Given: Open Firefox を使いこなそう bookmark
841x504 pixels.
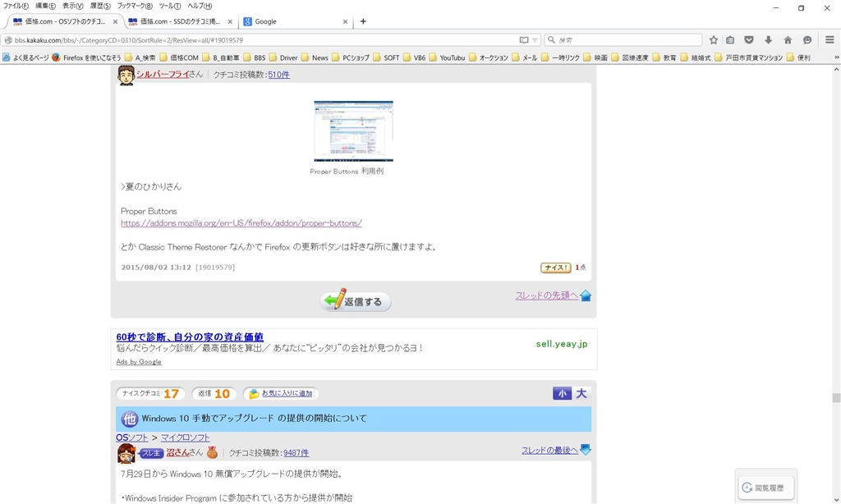Looking at the screenshot, I should click(x=87, y=57).
